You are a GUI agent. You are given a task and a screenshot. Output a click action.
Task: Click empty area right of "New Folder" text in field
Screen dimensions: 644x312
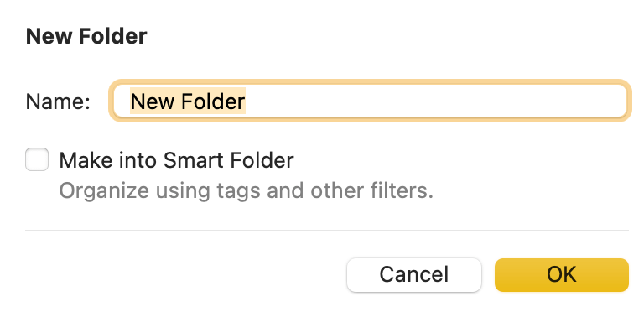click(x=435, y=101)
